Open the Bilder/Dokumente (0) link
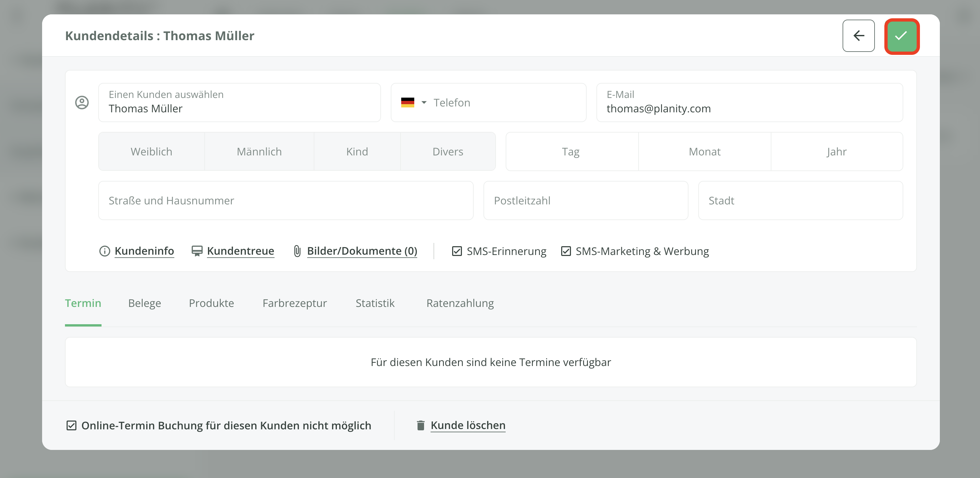The width and height of the screenshot is (980, 478). click(x=362, y=251)
